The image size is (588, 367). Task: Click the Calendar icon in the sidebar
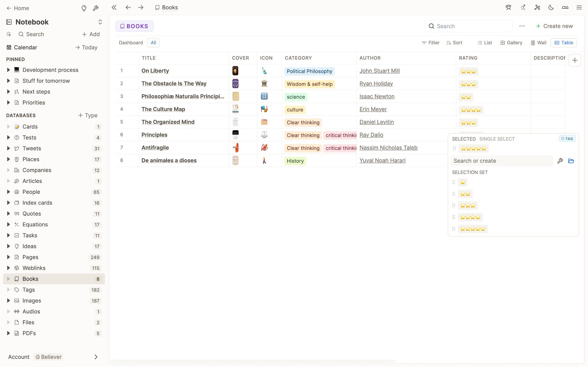[x=9, y=47]
